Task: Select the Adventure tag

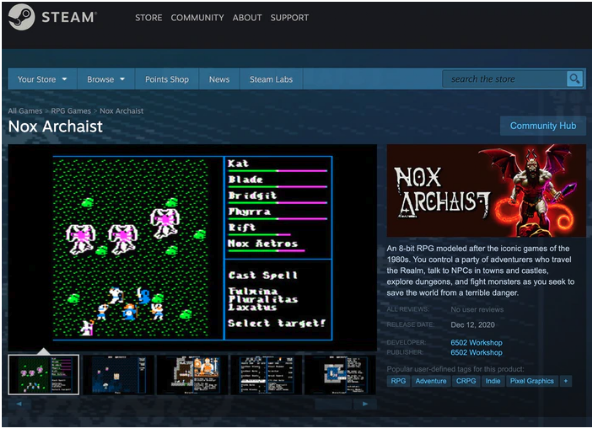Action: click(431, 381)
